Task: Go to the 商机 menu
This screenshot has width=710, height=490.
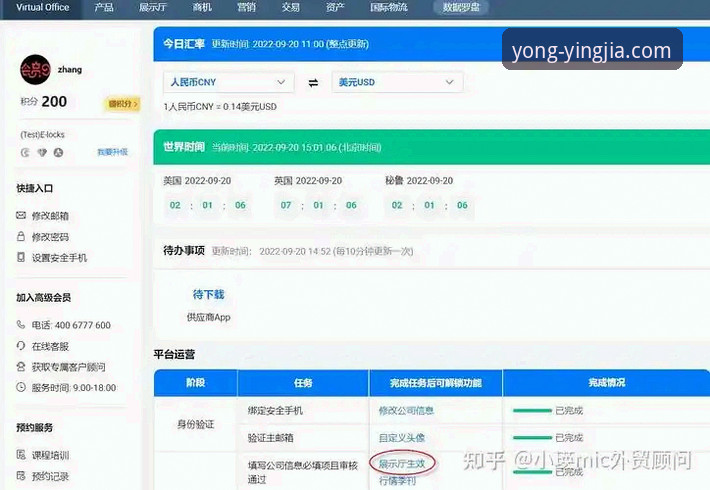Action: 202,7
